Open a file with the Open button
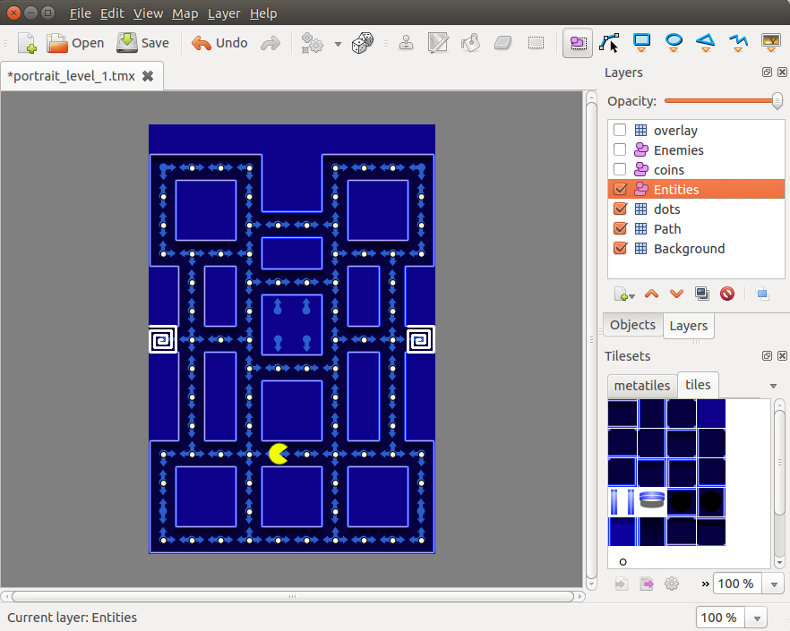Image resolution: width=790 pixels, height=631 pixels. 76,43
